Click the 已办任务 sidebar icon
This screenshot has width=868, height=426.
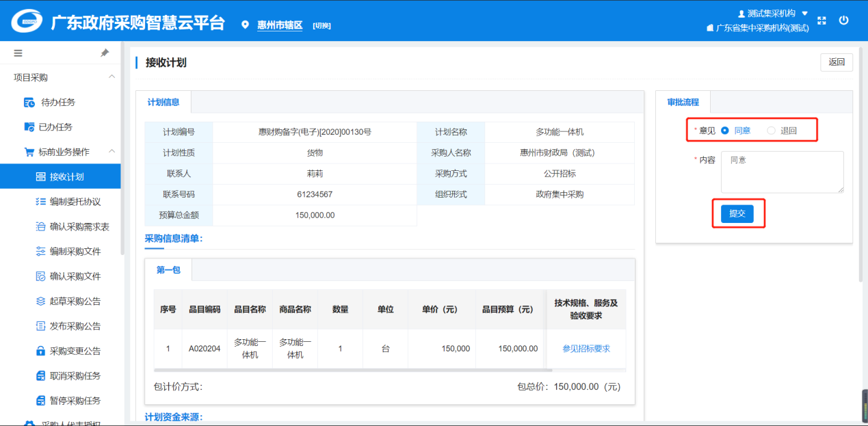click(x=29, y=127)
